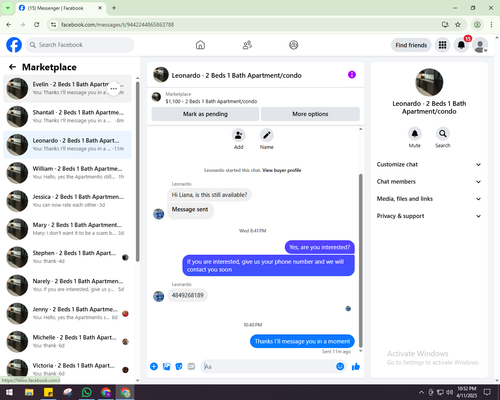Click More options button
This screenshot has height=400, width=500.
tap(310, 114)
